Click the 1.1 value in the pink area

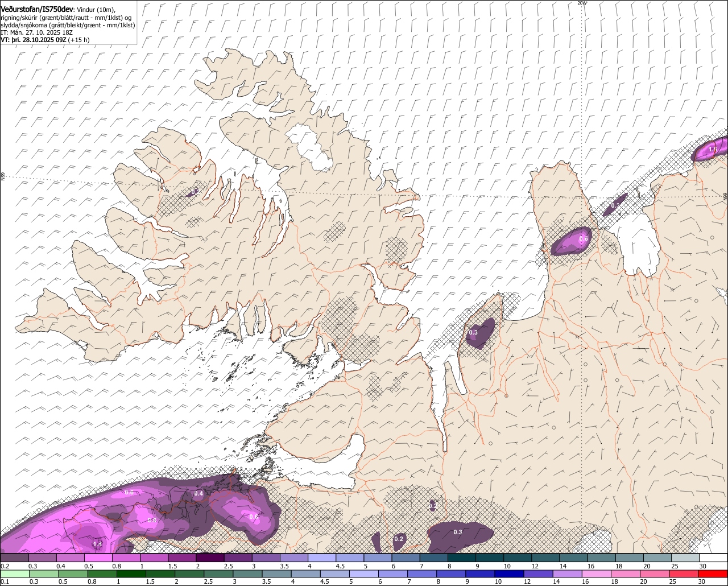(97, 544)
